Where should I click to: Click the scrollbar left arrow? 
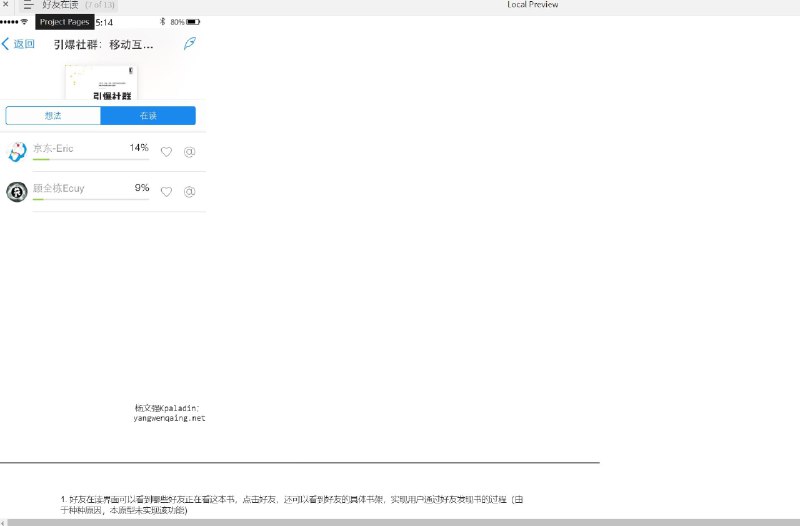[x=3, y=522]
